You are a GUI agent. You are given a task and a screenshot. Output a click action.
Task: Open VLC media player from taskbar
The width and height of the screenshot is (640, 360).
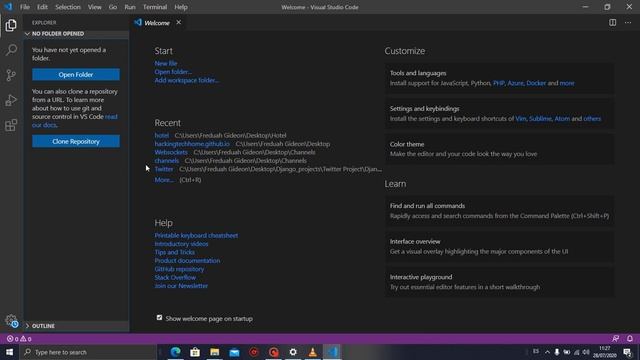click(x=313, y=352)
